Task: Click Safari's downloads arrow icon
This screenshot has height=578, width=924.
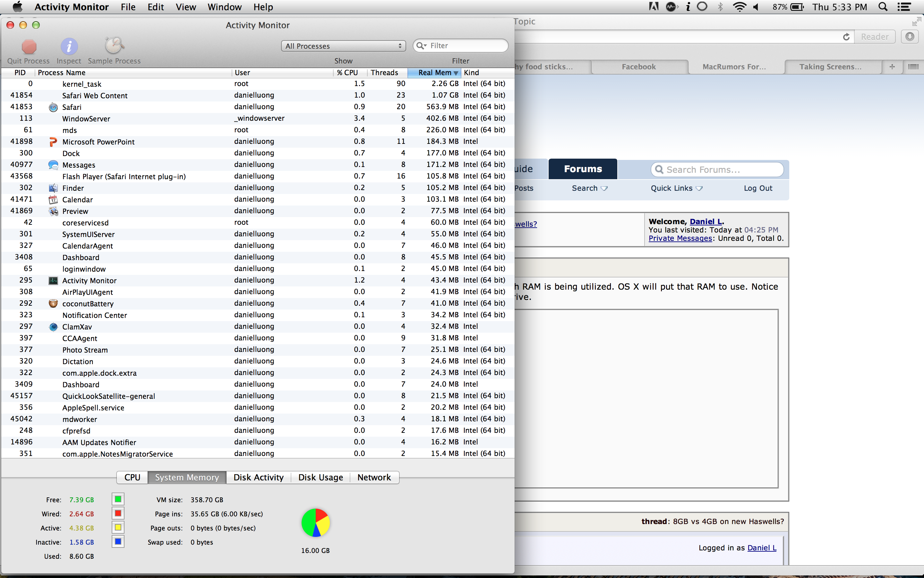Action: pos(910,37)
